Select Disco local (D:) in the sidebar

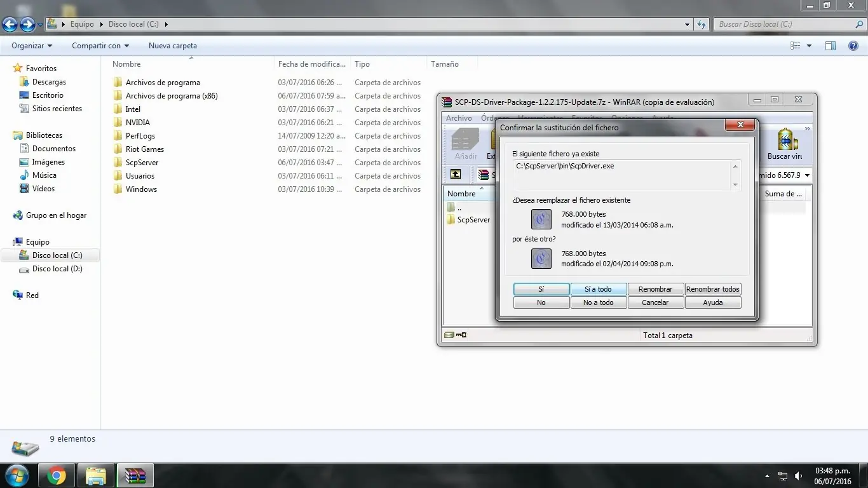pyautogui.click(x=57, y=269)
